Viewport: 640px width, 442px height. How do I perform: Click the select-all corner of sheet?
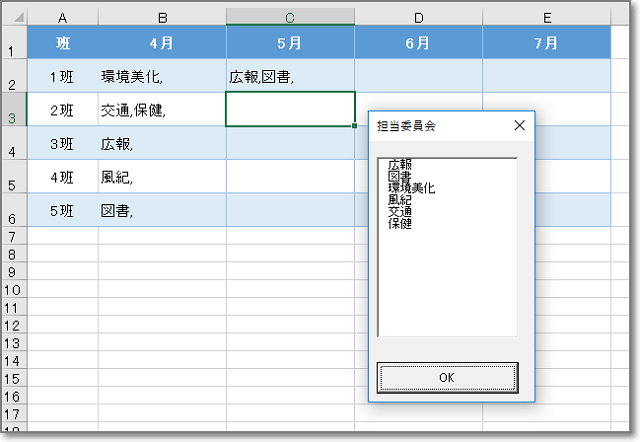click(x=12, y=17)
